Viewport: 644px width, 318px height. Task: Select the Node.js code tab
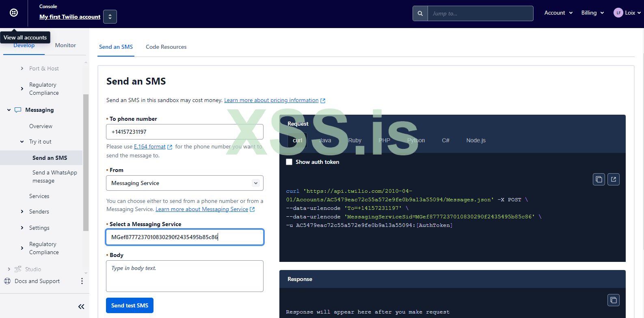click(476, 140)
